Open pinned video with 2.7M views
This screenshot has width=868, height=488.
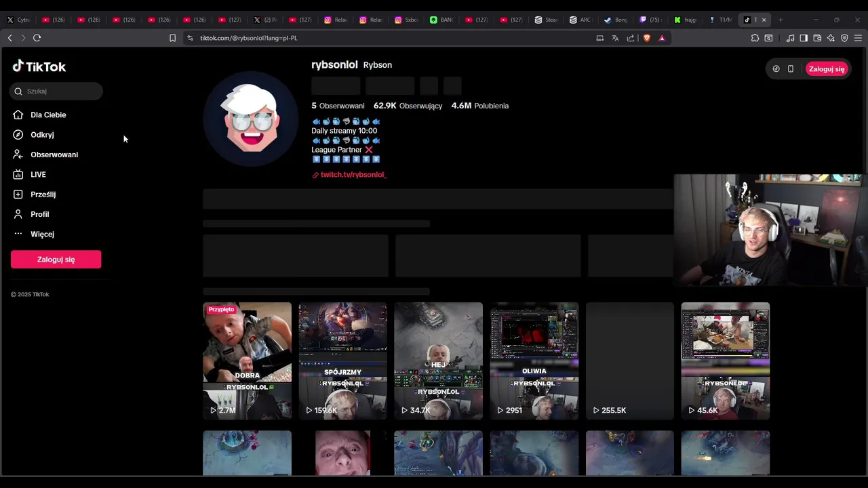(x=247, y=361)
